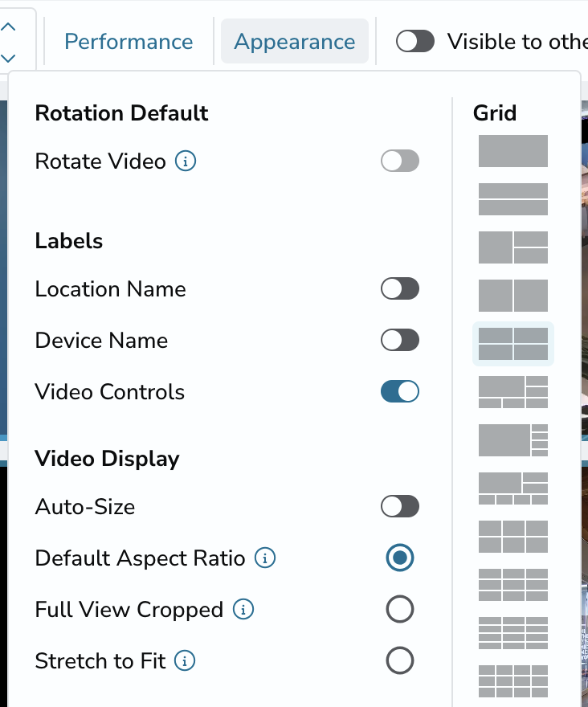The height and width of the screenshot is (707, 588).
Task: Select the highlighted two-by-two grid layout
Action: [x=513, y=344]
